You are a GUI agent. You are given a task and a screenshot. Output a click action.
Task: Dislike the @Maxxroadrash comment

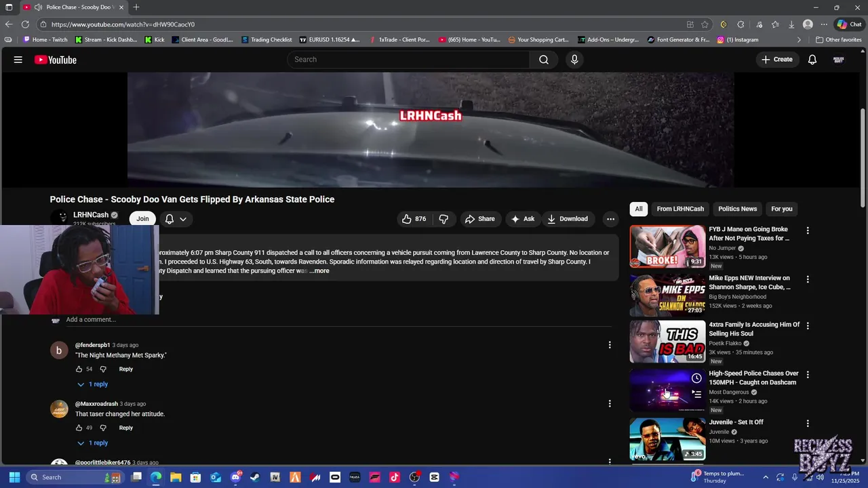click(103, 428)
